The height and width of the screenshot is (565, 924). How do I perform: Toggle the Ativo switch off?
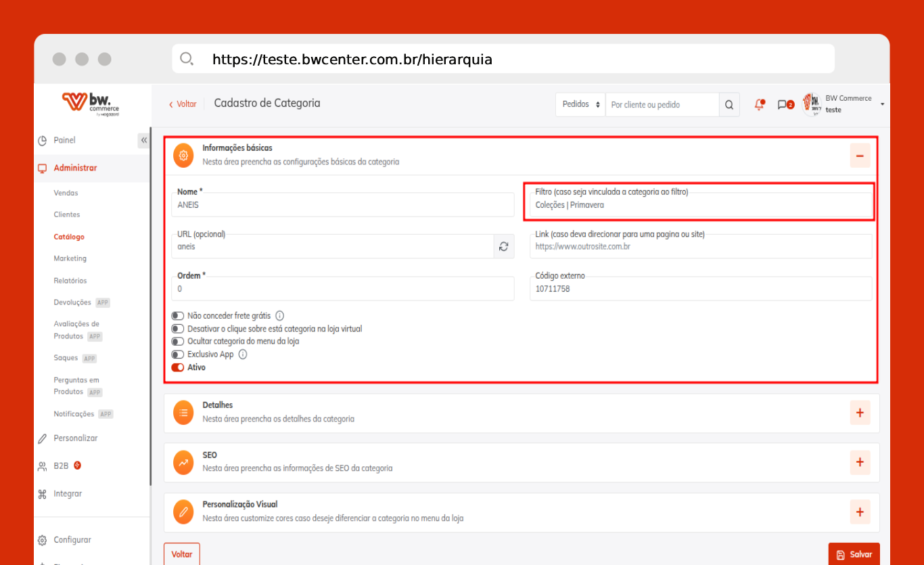coord(178,367)
